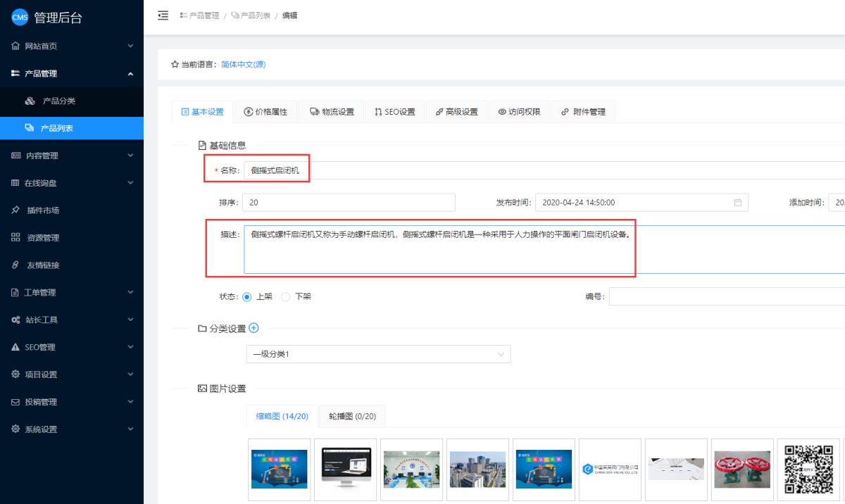Click the 产品列表 breadcrumb link
Screen dimensions: 845x504
(251, 15)
